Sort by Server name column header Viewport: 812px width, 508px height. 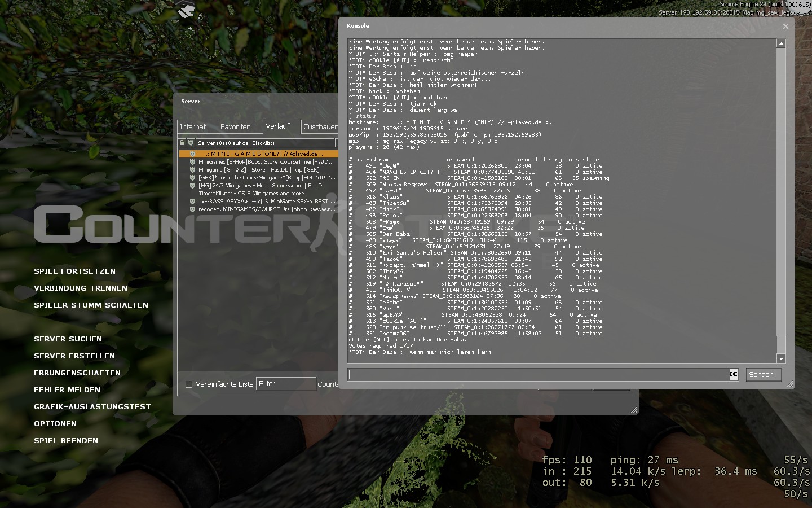click(266, 143)
